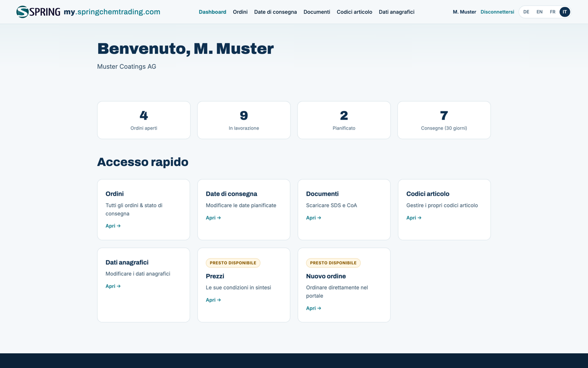Switch language to DE
The width and height of the screenshot is (588, 368).
526,12
